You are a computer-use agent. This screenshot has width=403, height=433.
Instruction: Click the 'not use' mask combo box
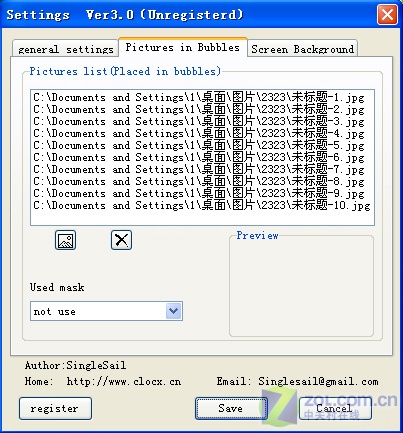[x=106, y=311]
